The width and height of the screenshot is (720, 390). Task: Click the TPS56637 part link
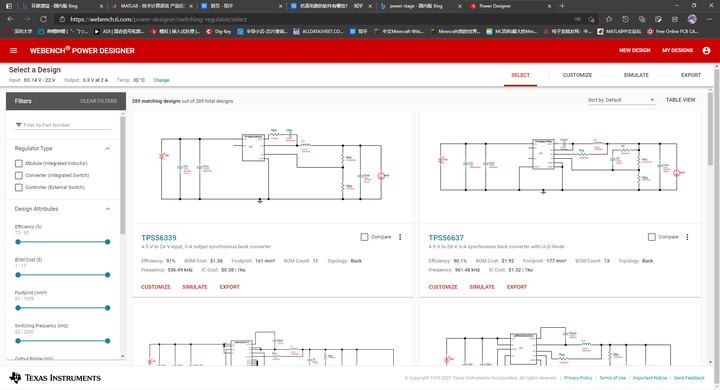coord(446,237)
